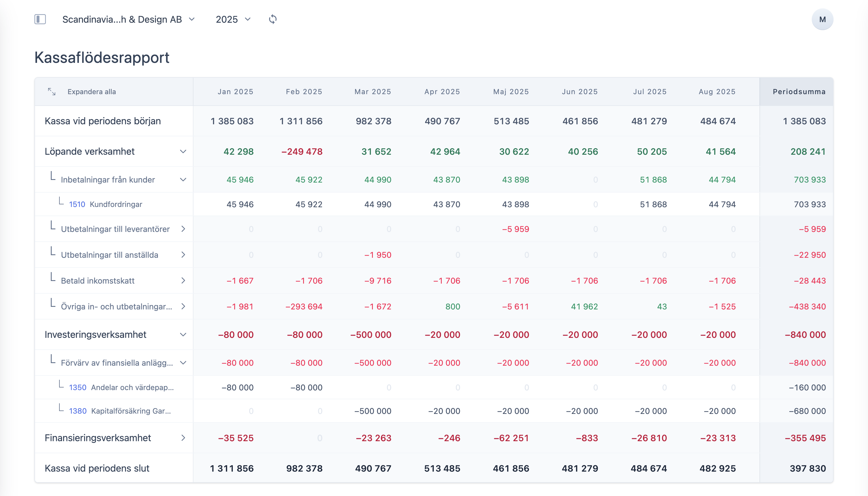Collapse Förvärv av finansiella anläggningar row
This screenshot has height=496, width=868.
pos(183,363)
